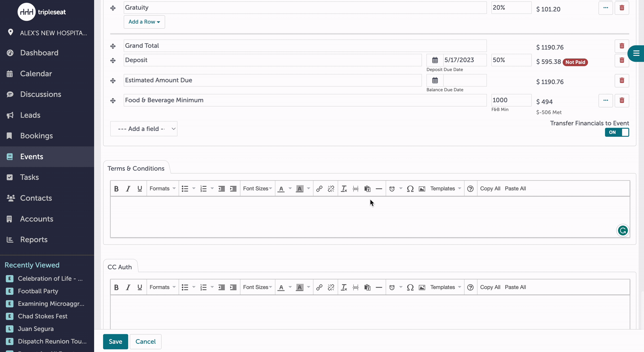Insert page break in Terms & Conditions editor

pyautogui.click(x=355, y=189)
